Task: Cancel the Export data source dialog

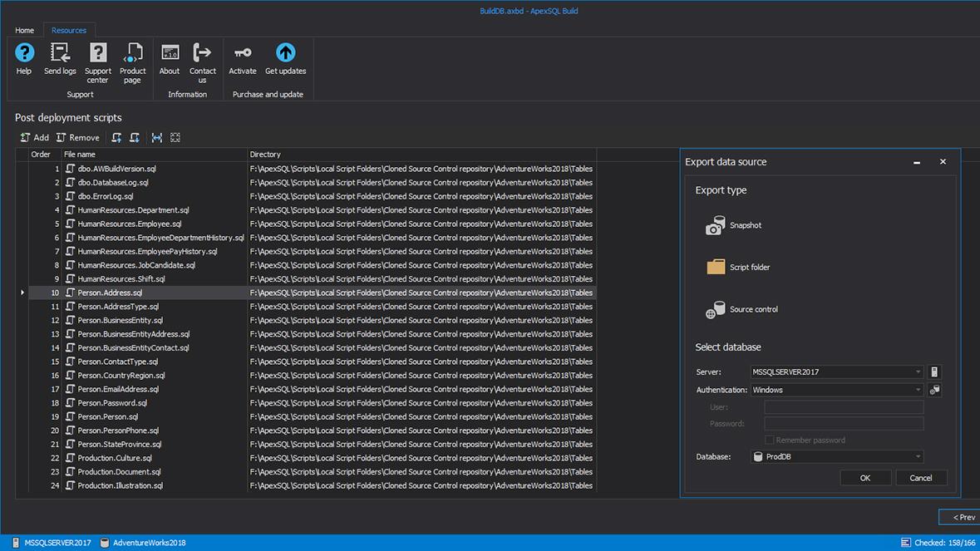Action: [920, 478]
